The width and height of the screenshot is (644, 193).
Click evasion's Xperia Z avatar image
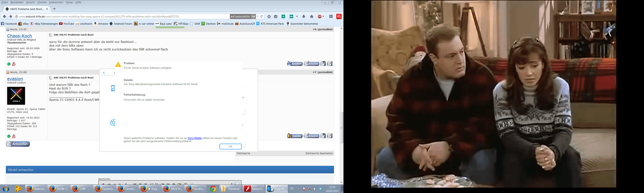coord(16,96)
